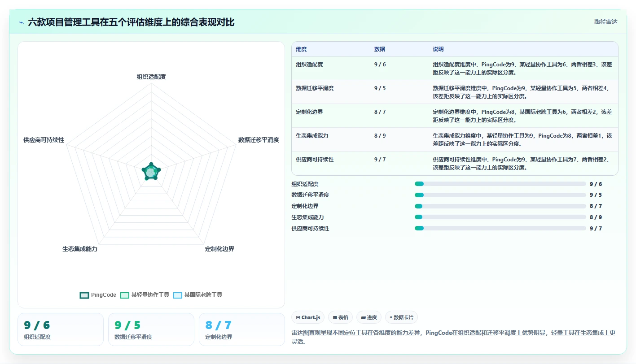Click the 8 / 9 value beside the progress bar
The height and width of the screenshot is (364, 636).
[596, 217]
